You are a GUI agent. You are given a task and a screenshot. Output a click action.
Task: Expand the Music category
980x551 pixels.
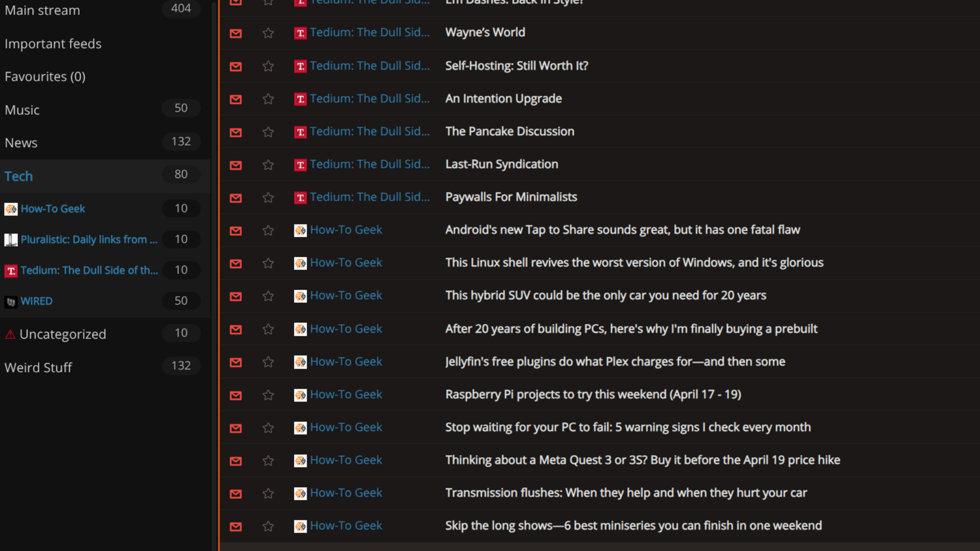[x=22, y=110]
